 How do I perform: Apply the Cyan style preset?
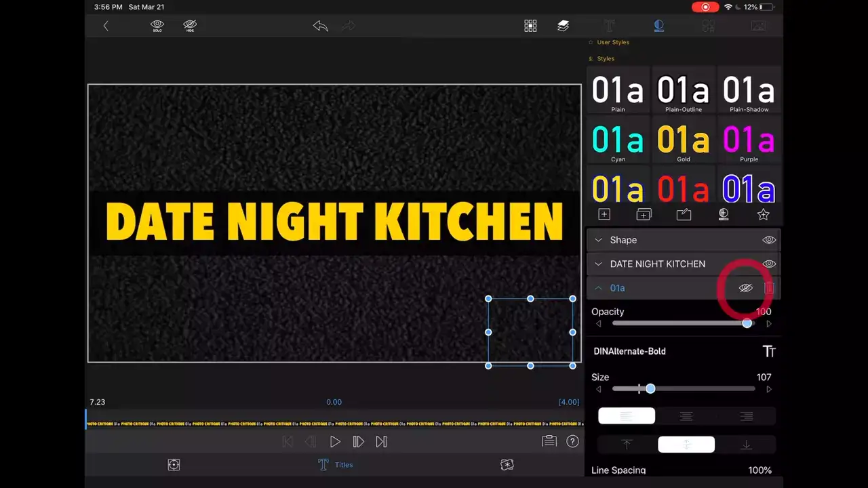[x=618, y=140]
